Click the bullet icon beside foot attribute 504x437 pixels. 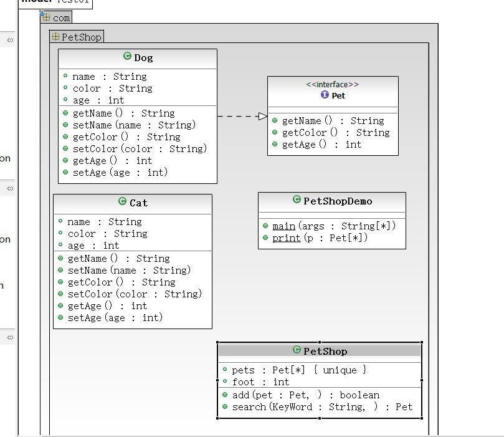pyautogui.click(x=225, y=381)
